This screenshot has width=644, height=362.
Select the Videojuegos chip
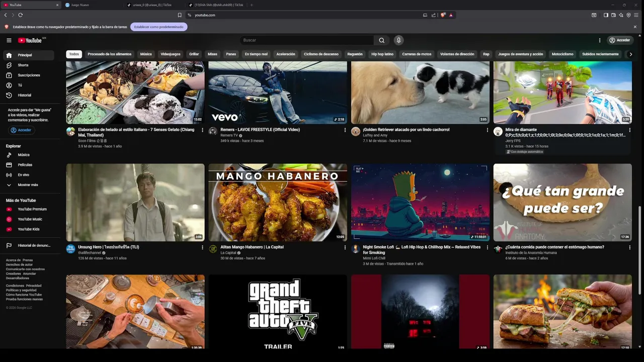(171, 54)
